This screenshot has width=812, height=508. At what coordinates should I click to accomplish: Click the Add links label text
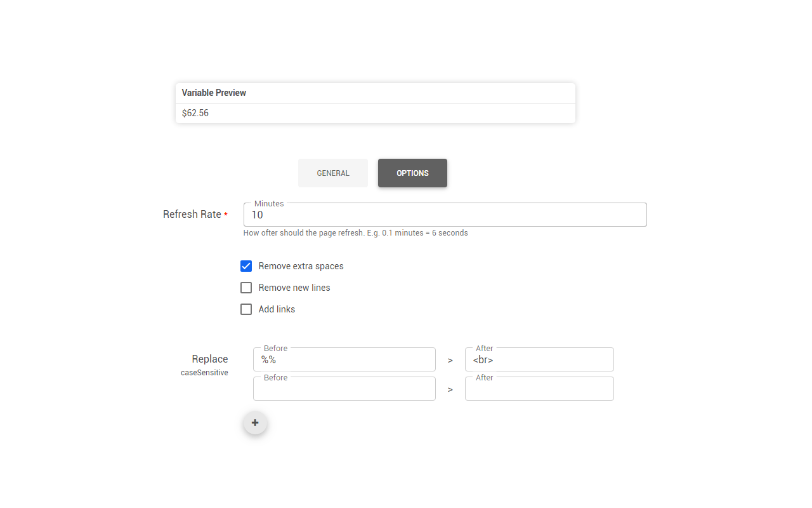point(277,309)
